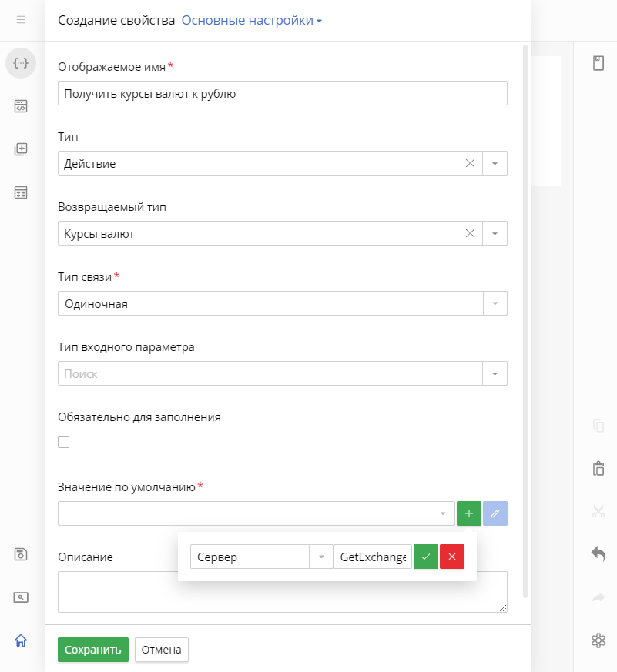Click the Отмена button
The image size is (617, 672).
pyautogui.click(x=161, y=650)
